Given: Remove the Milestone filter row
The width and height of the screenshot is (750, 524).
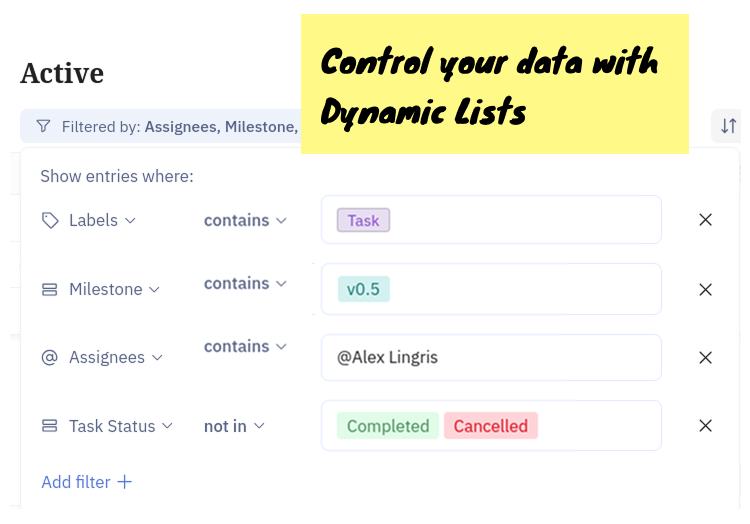Looking at the screenshot, I should click(706, 289).
